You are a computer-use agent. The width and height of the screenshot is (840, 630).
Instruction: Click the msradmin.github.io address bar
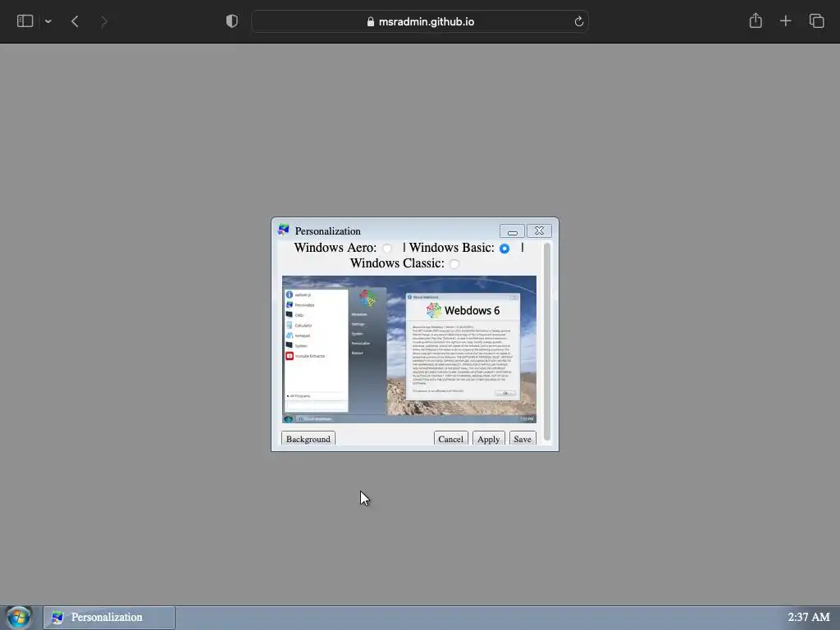[420, 21]
